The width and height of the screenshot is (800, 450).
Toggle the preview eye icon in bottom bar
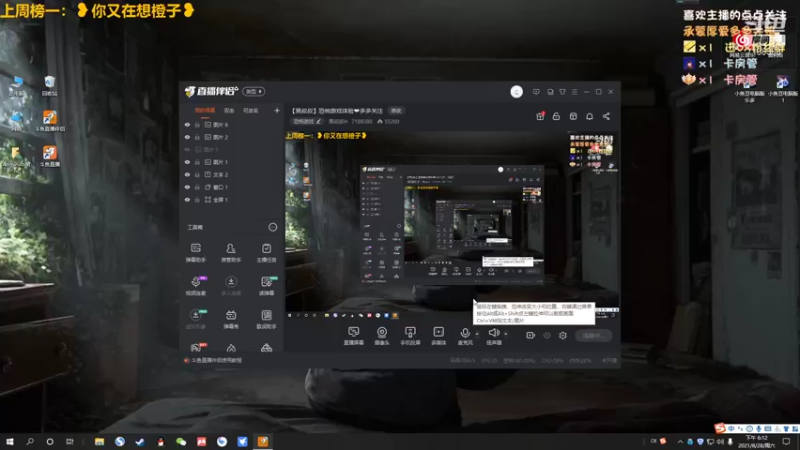[x=547, y=335]
